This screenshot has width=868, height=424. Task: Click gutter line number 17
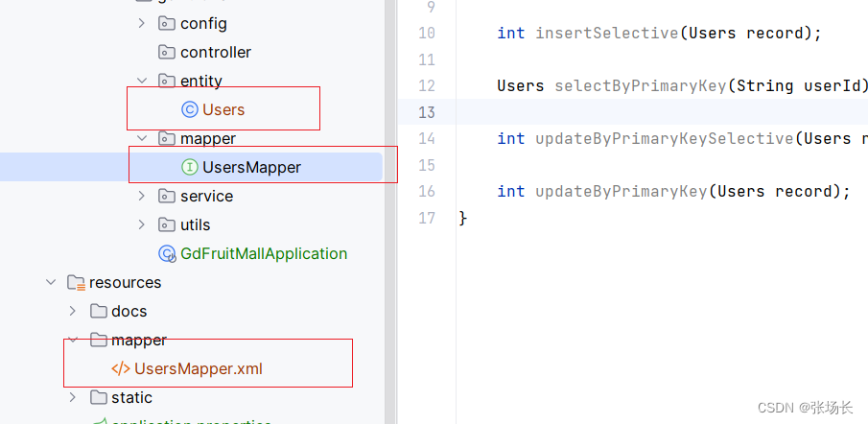click(427, 218)
